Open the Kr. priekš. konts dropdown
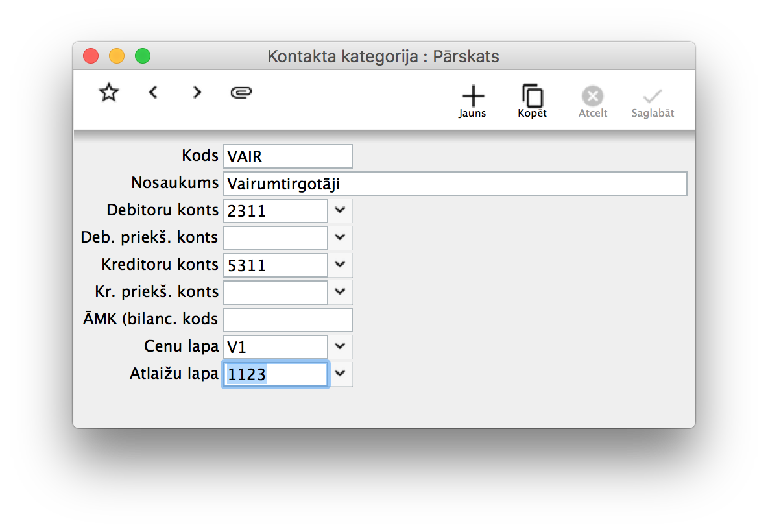 click(x=341, y=293)
